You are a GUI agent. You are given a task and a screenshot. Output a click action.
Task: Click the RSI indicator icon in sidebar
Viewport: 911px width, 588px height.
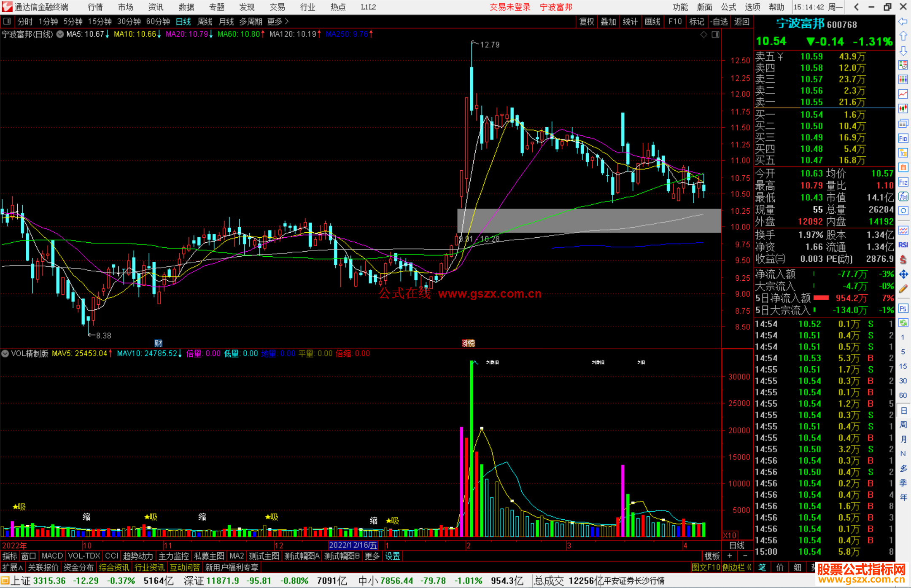pyautogui.click(x=903, y=245)
